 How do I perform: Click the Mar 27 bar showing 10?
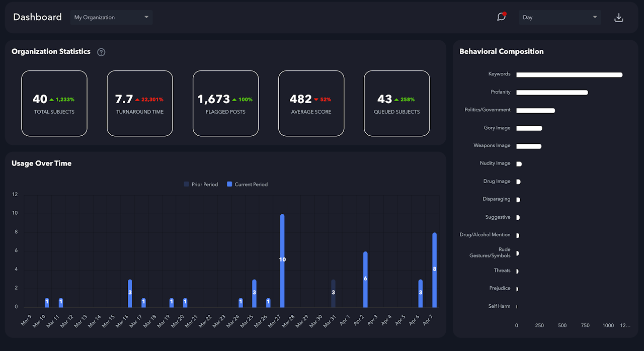click(x=282, y=260)
